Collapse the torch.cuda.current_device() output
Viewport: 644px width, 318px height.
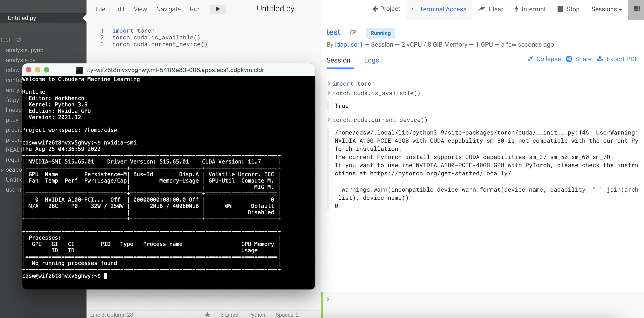click(x=329, y=120)
